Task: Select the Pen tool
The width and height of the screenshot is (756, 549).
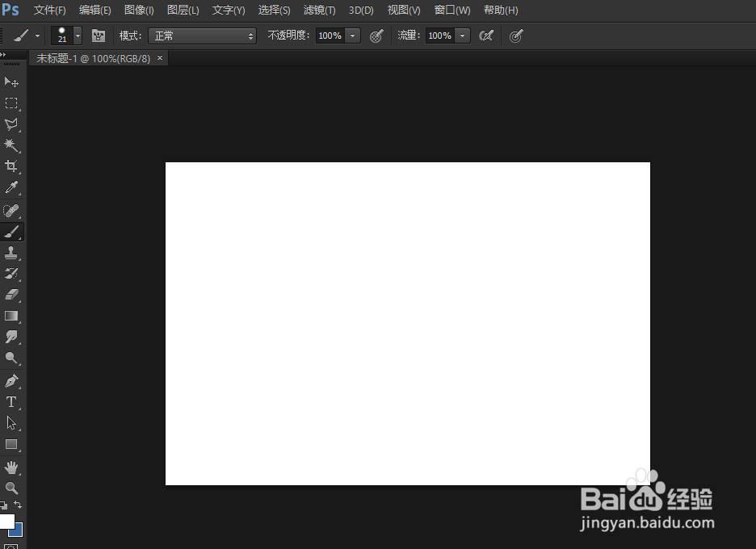Action: click(x=11, y=381)
